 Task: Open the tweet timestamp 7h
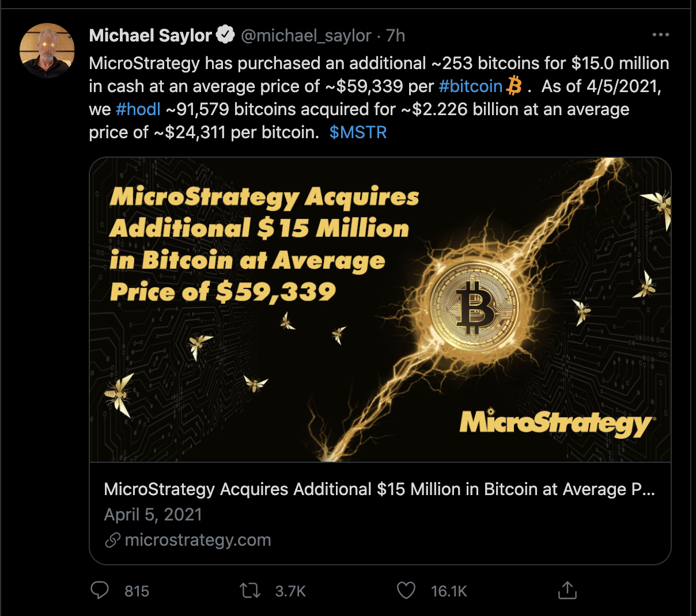coord(396,35)
